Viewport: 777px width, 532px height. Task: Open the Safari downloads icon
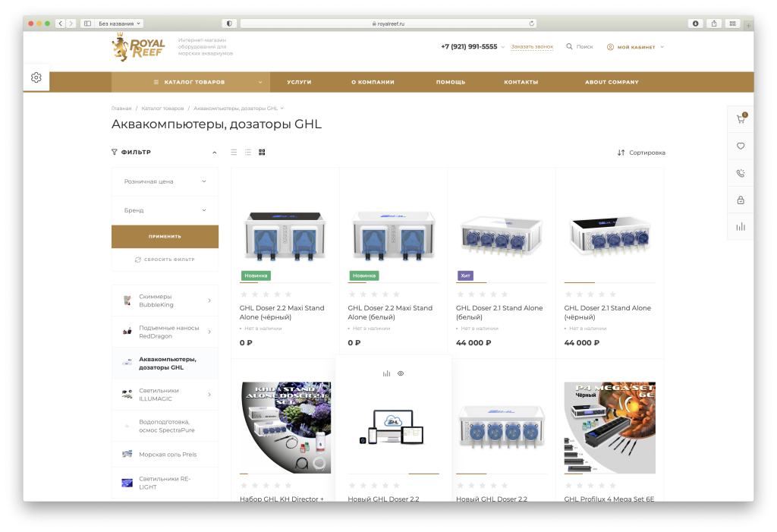coord(696,24)
